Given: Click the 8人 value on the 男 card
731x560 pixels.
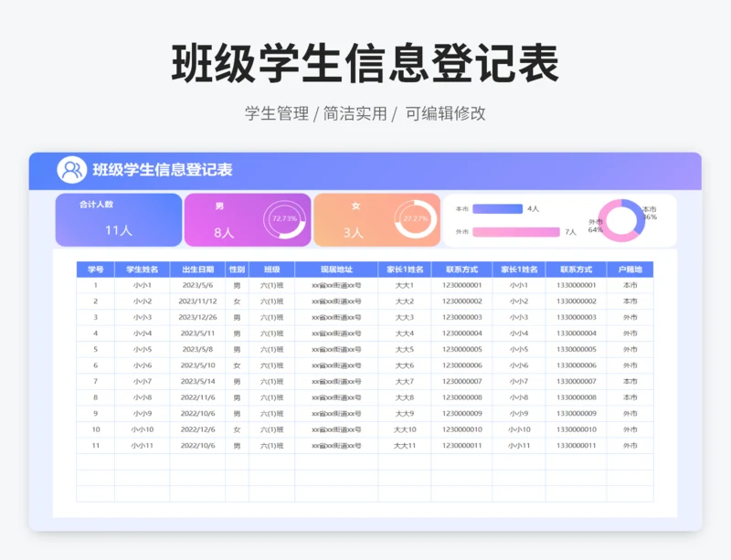Looking at the screenshot, I should tap(224, 232).
